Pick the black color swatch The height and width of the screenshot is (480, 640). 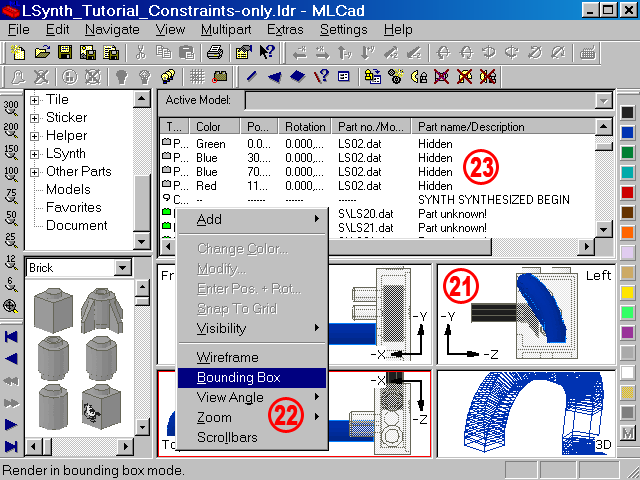click(x=627, y=112)
